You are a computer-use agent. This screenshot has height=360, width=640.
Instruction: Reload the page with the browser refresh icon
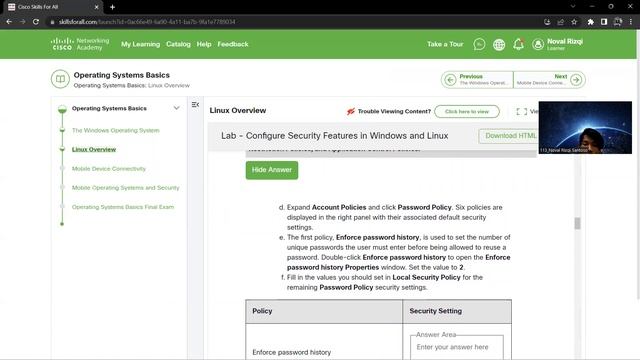36,22
